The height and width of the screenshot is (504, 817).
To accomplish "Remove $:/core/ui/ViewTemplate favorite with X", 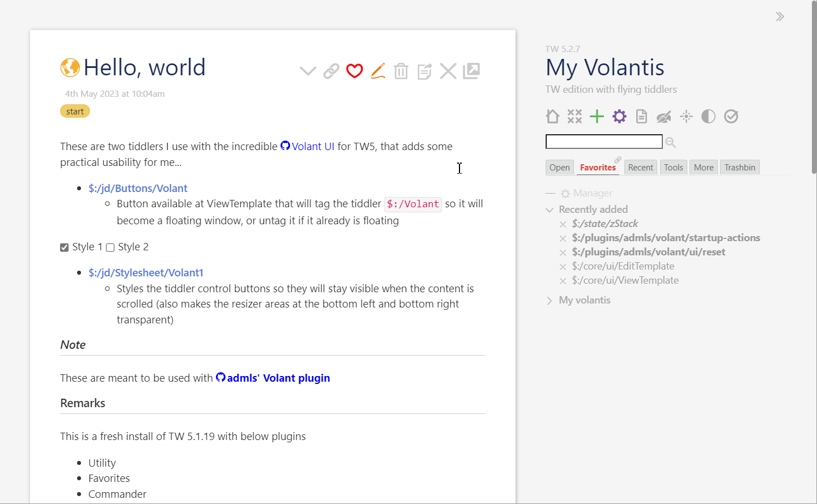I will (x=563, y=281).
